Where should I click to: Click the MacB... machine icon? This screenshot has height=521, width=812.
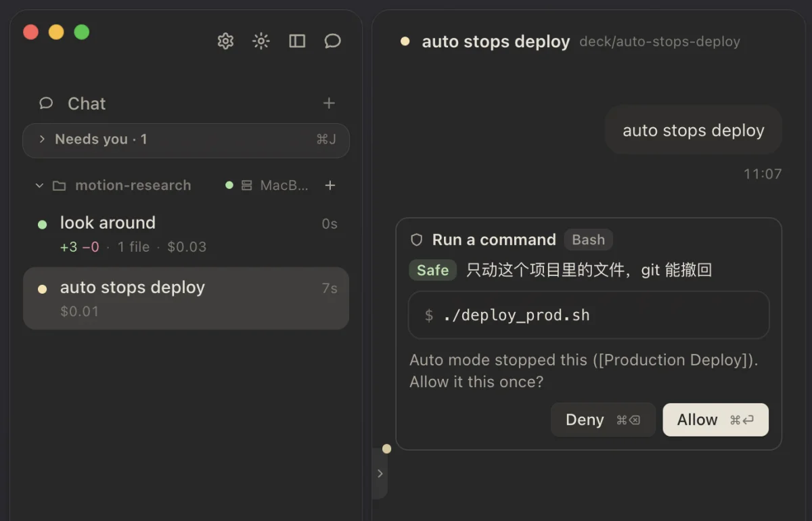pyautogui.click(x=247, y=185)
